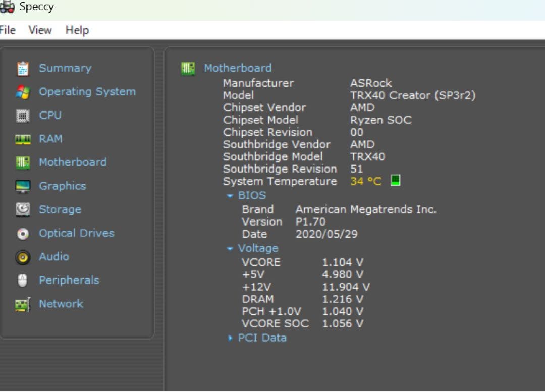Click the Southbridge Revision value 51
Image resolution: width=545 pixels, height=392 pixels.
pyautogui.click(x=357, y=169)
